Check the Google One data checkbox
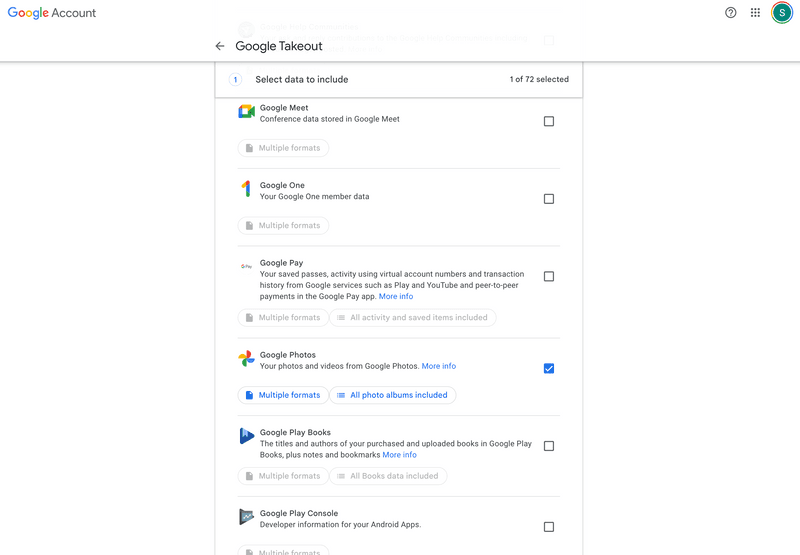This screenshot has width=800, height=555. [549, 199]
